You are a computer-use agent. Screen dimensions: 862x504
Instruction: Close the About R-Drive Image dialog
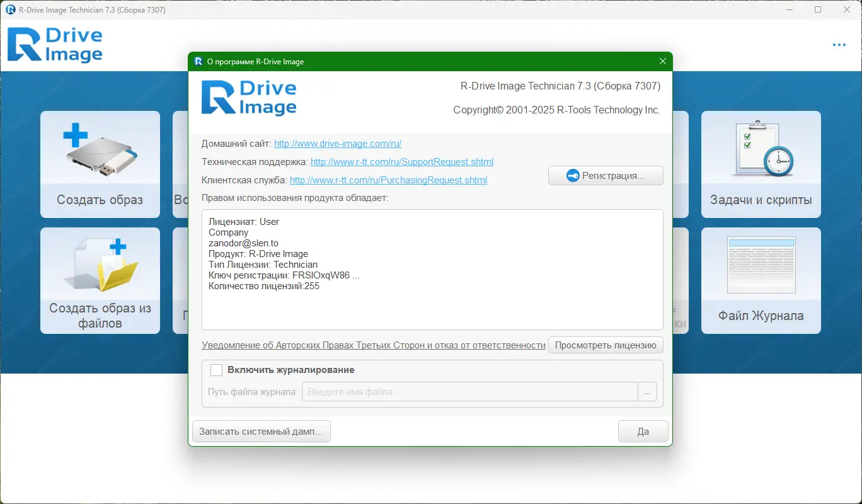[662, 62]
